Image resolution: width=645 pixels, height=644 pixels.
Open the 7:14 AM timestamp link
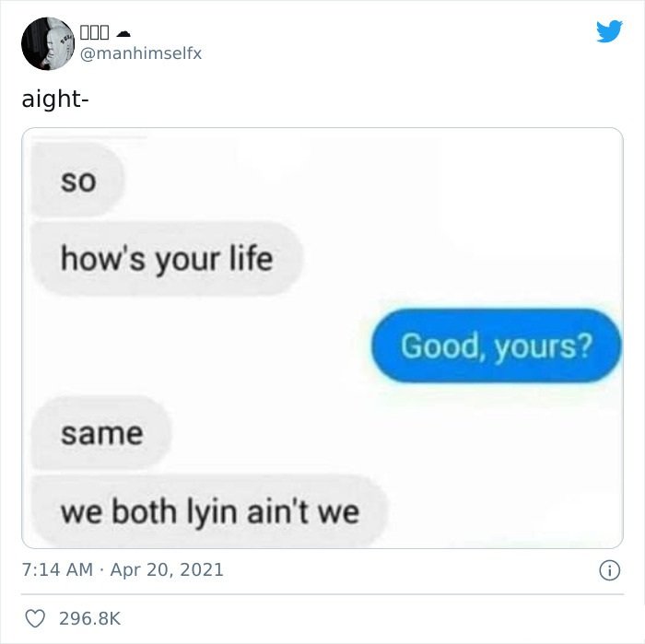(57, 570)
